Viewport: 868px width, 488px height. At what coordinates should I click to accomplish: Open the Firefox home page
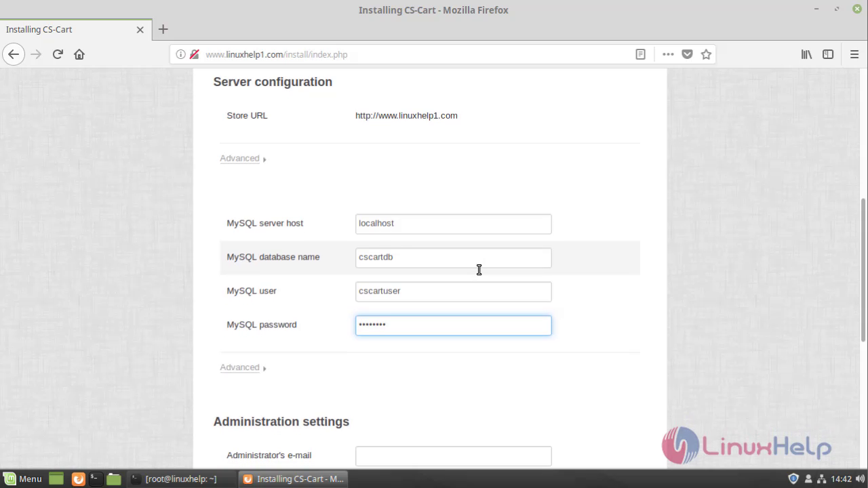(x=79, y=54)
